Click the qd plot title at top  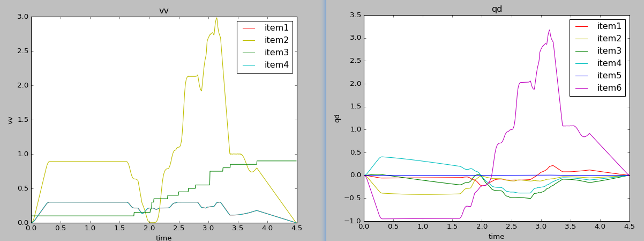(497, 9)
